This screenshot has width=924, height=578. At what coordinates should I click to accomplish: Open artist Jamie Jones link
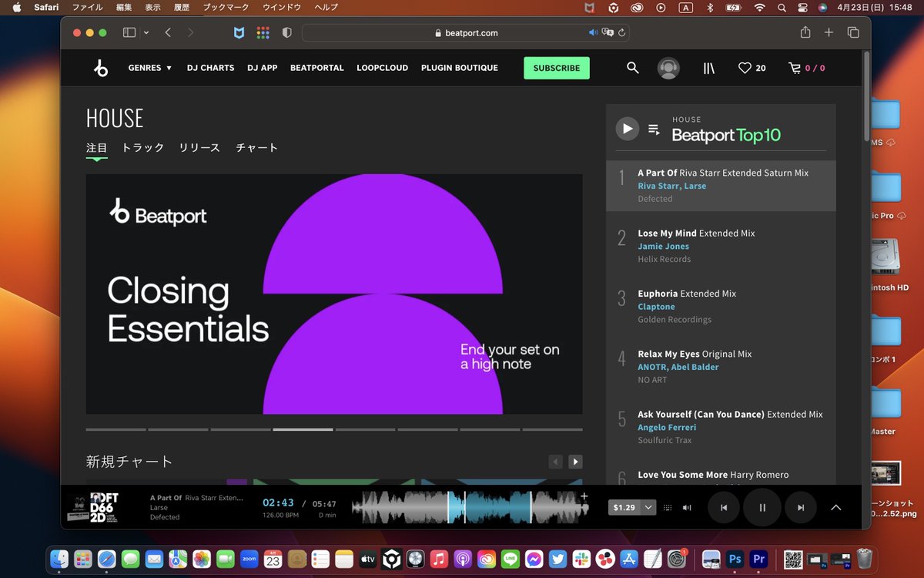[663, 247]
